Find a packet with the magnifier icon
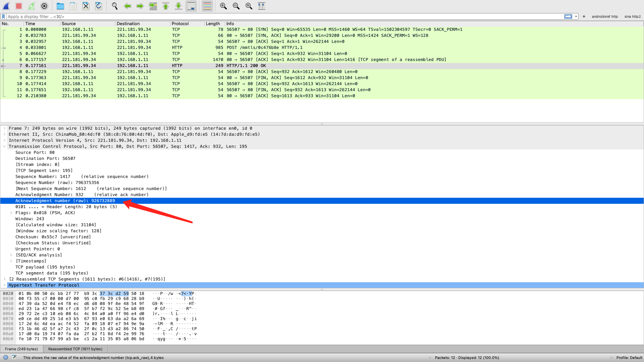Image resolution: width=644 pixels, height=362 pixels. [115, 6]
